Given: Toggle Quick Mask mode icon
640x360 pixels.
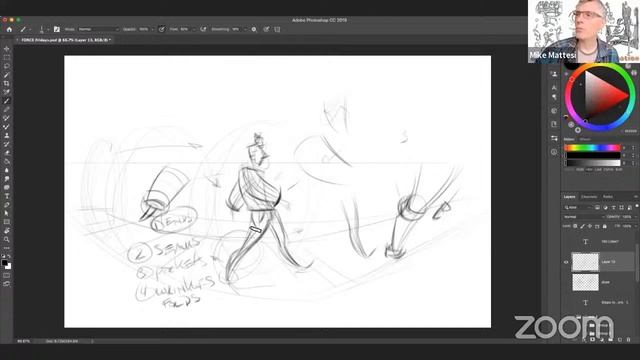Looking at the screenshot, I should [7, 276].
